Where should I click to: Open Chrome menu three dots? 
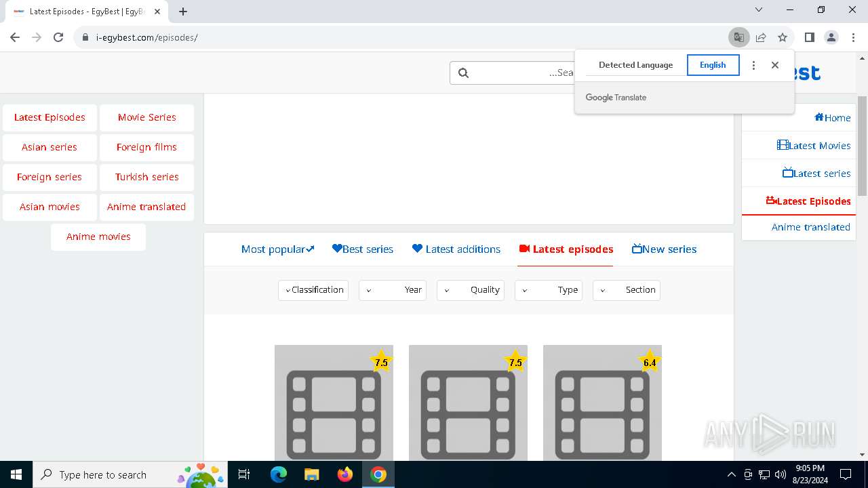[853, 37]
